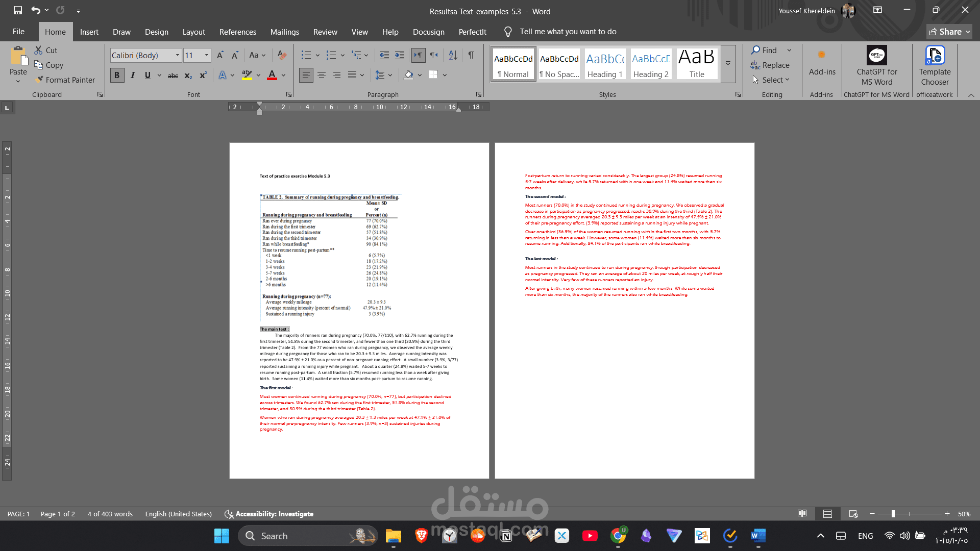Toggle show paragraph marks pilcrow
This screenshot has width=980, height=551.
point(471,55)
